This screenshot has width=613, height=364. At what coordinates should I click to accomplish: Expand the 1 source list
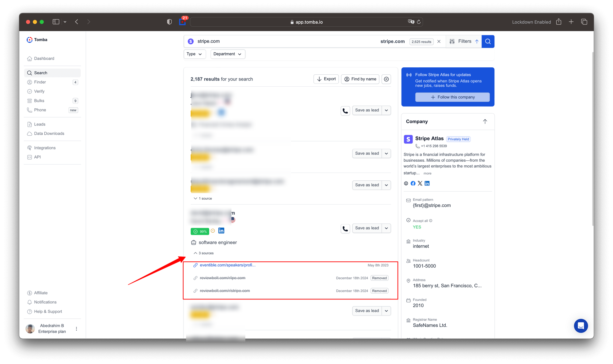coord(203,198)
